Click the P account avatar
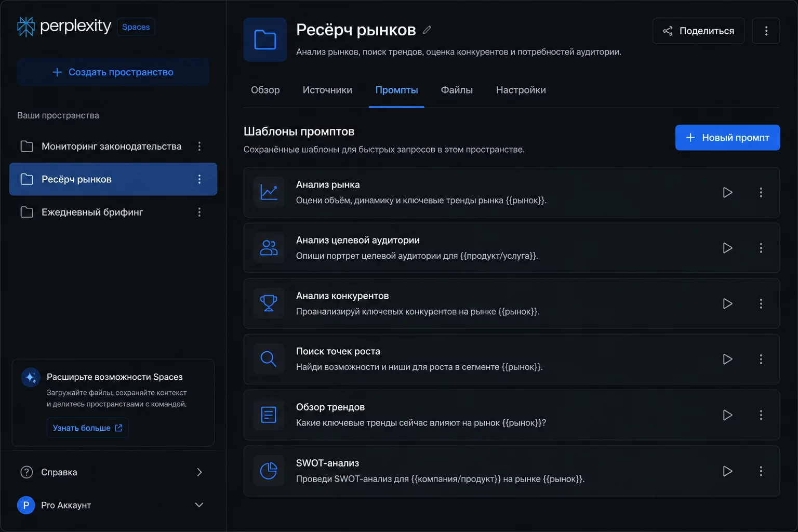Screen dimensions: 798x532 (x=26, y=505)
